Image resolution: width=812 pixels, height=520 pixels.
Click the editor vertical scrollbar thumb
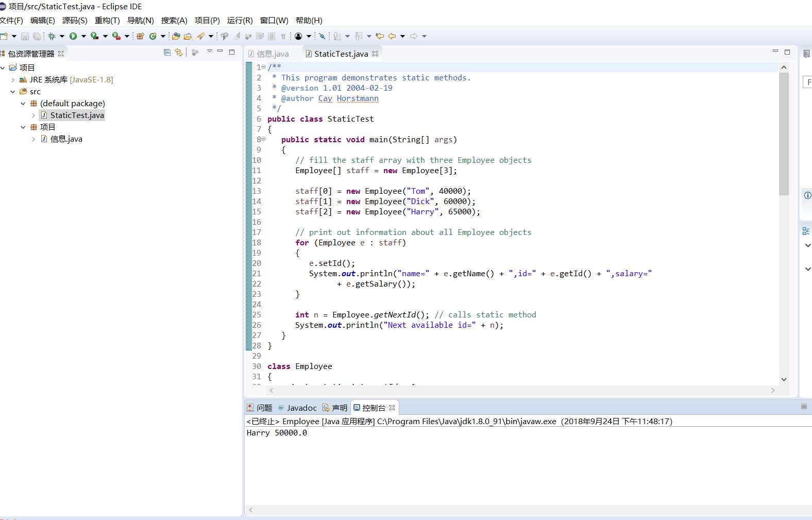tap(784, 134)
